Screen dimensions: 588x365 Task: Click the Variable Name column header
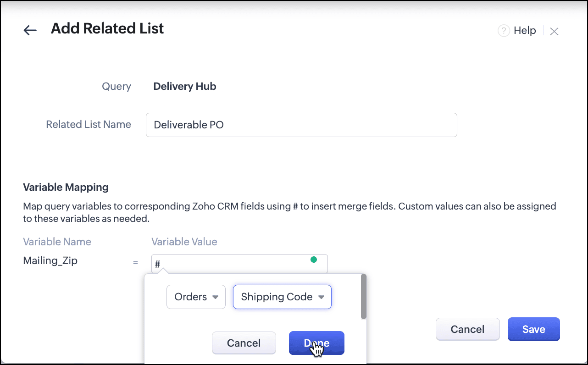tap(57, 242)
